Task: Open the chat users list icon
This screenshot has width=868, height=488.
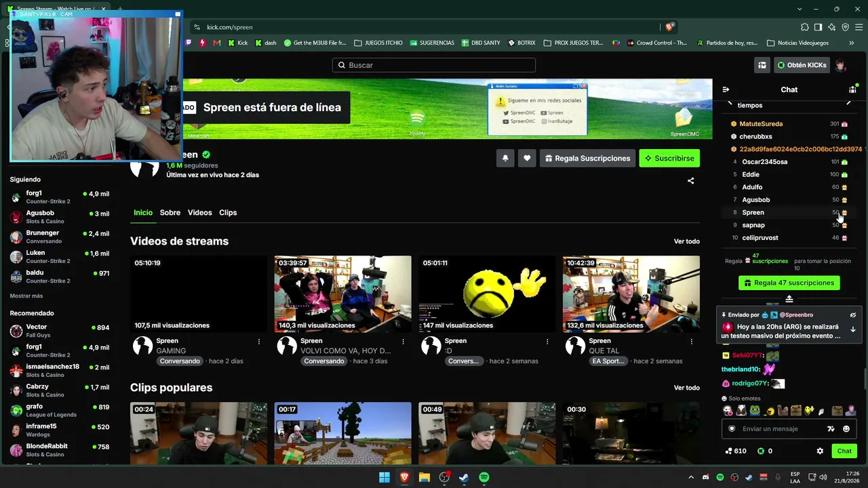Action: point(852,89)
